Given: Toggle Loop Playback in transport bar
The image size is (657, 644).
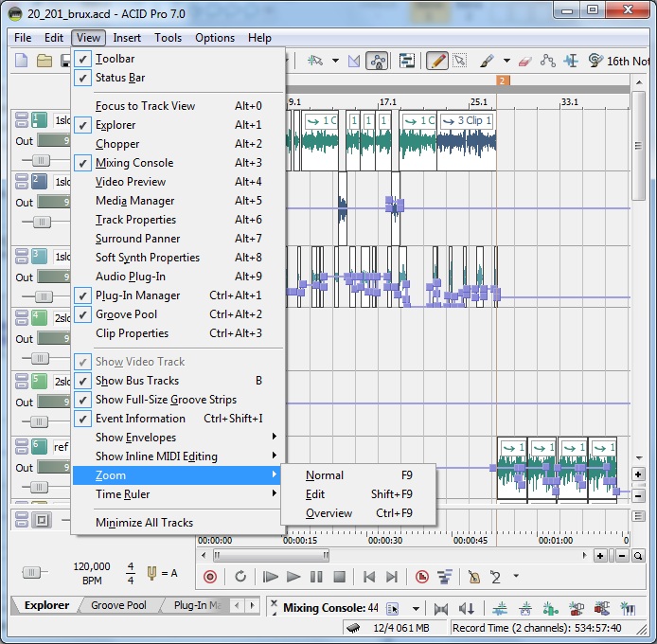Looking at the screenshot, I should click(x=240, y=576).
